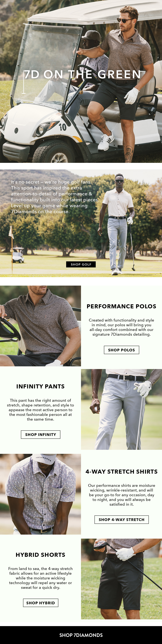Open the SHOP 7DIAMONDS footer link
Viewport: 162px width, 644px height.
pos(81,635)
